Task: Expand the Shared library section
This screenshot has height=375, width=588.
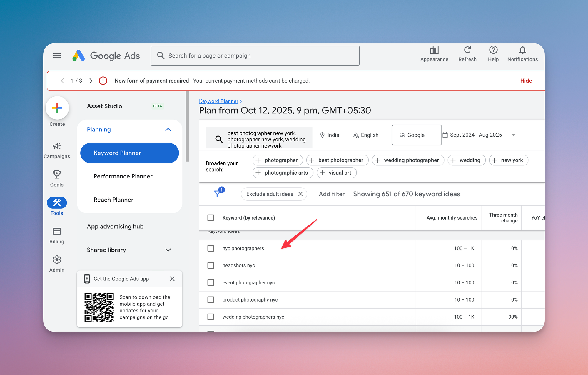Action: (x=168, y=250)
